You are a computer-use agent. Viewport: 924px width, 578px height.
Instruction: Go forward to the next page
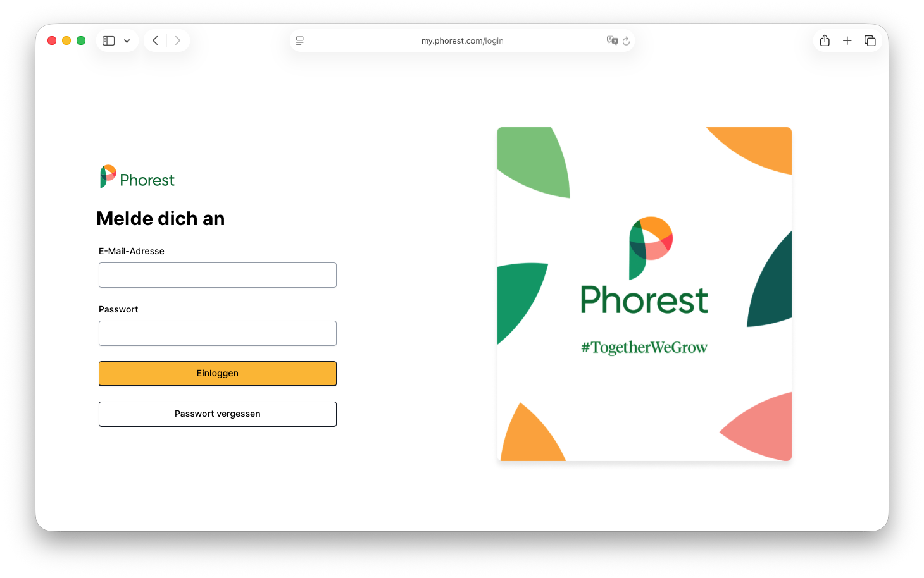178,41
